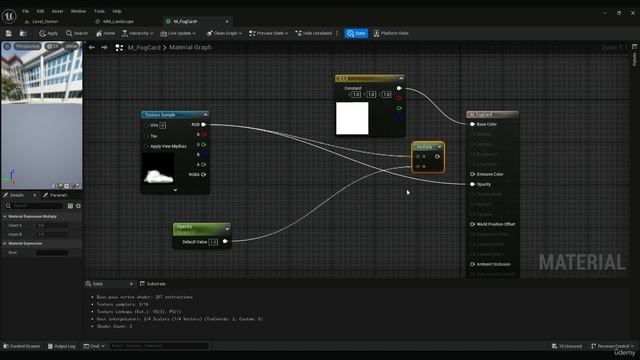This screenshot has width=640, height=360.
Task: Open the Tools menu
Action: (x=99, y=11)
